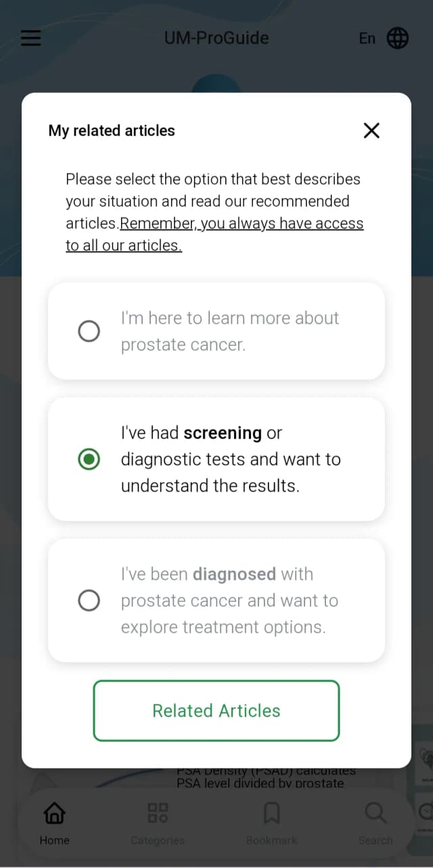Tap the Home tab label
This screenshot has height=868, width=433.
54,840
